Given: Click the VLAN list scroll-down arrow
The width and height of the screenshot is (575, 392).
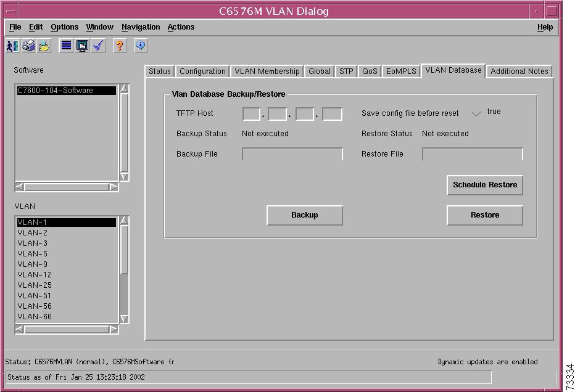Looking at the screenshot, I should [x=124, y=319].
